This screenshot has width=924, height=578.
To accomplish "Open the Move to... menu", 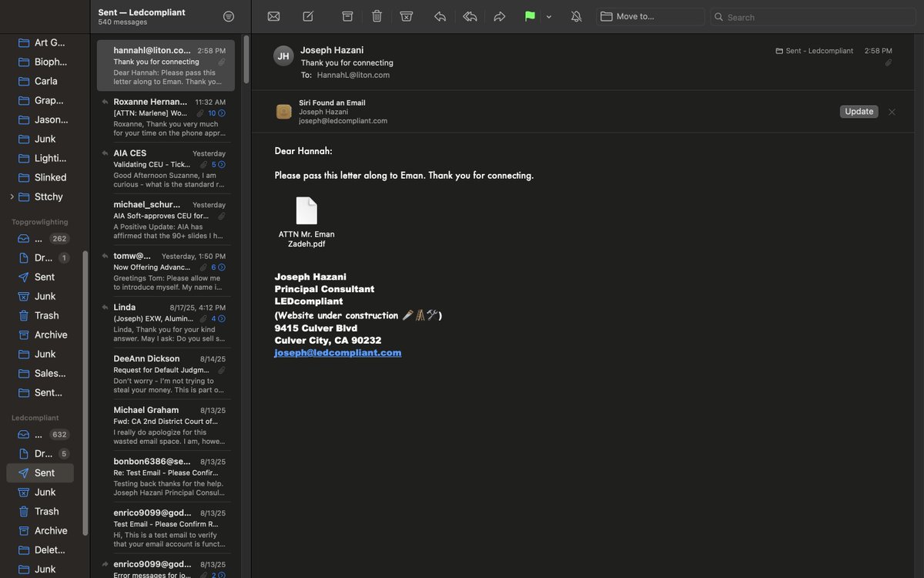I will click(651, 16).
